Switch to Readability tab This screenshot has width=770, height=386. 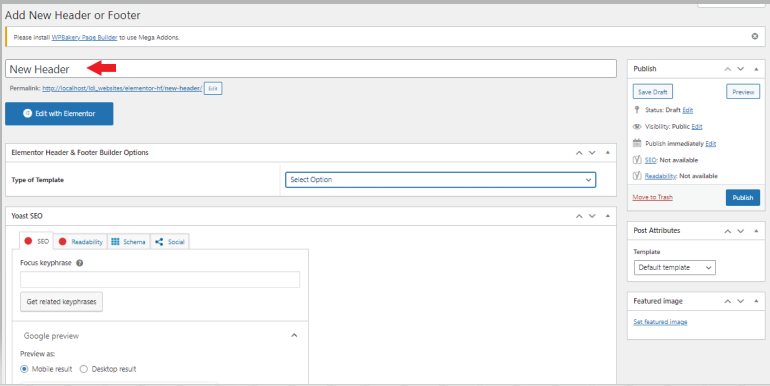tap(81, 242)
